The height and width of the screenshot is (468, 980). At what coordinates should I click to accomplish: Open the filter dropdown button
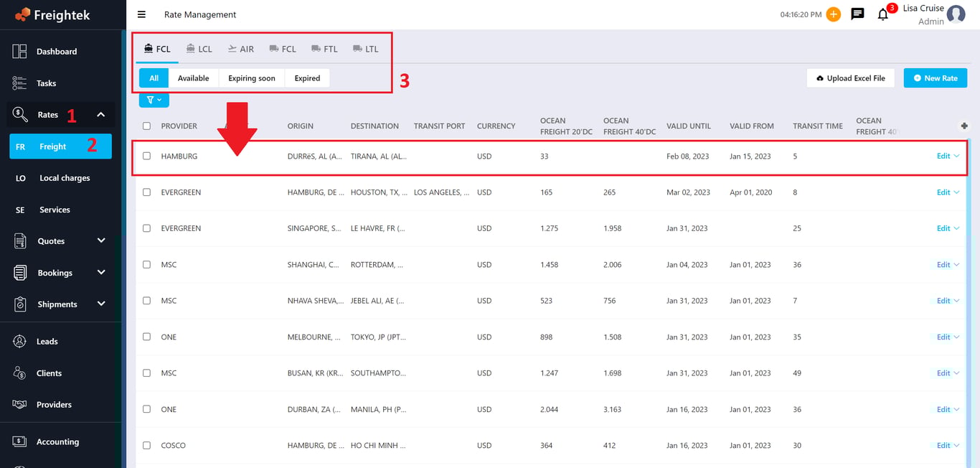(154, 100)
